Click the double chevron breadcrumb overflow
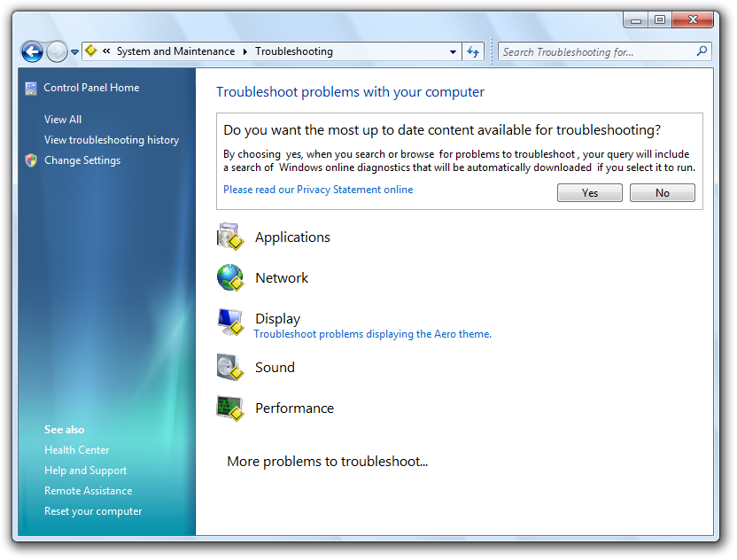This screenshot has height=560, width=737. [x=106, y=51]
